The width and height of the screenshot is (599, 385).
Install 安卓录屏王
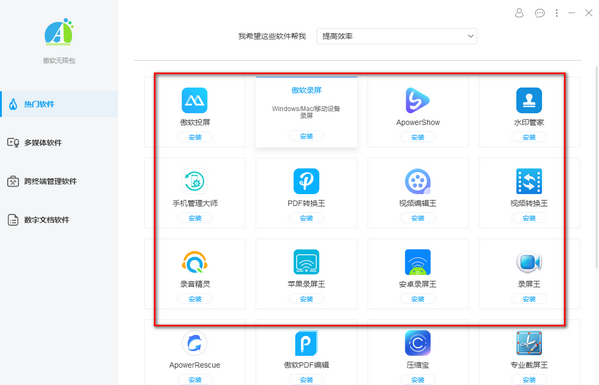click(418, 299)
